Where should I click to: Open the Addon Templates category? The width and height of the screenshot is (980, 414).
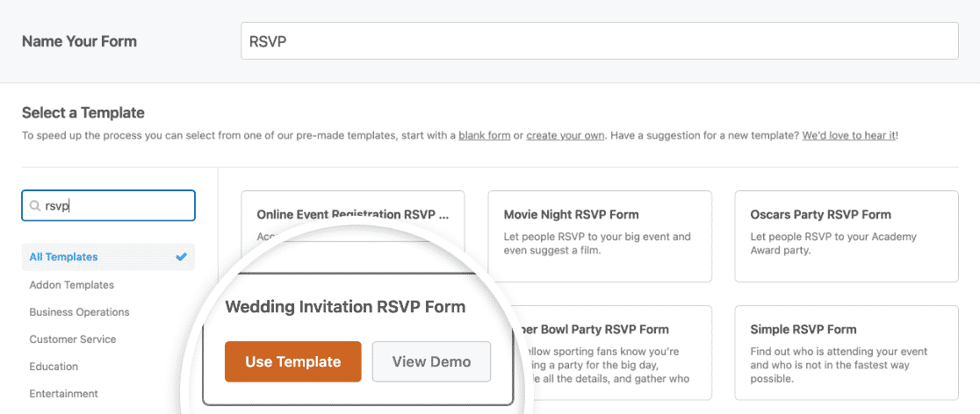pos(71,285)
